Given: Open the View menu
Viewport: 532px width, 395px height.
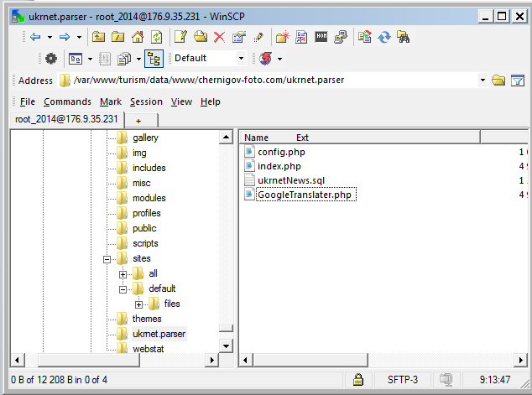Looking at the screenshot, I should pyautogui.click(x=181, y=101).
